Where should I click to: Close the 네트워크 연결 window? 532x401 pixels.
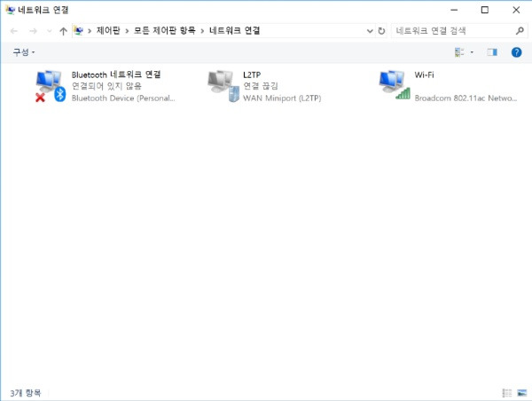(516, 10)
